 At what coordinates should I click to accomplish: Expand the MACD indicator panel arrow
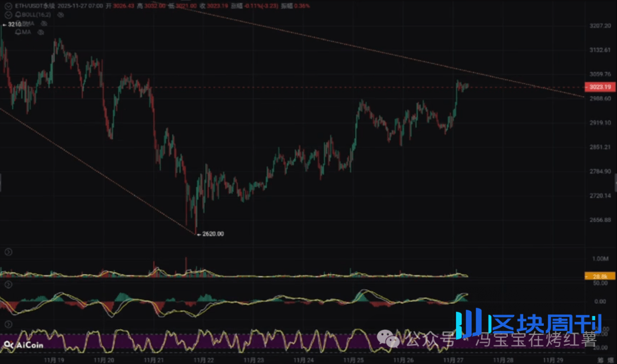tap(9, 284)
